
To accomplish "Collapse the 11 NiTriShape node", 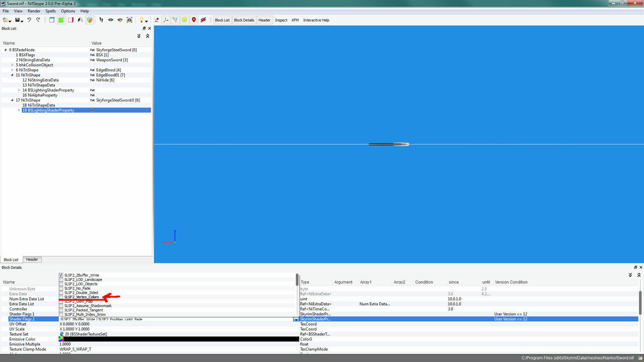I will pyautogui.click(x=12, y=75).
